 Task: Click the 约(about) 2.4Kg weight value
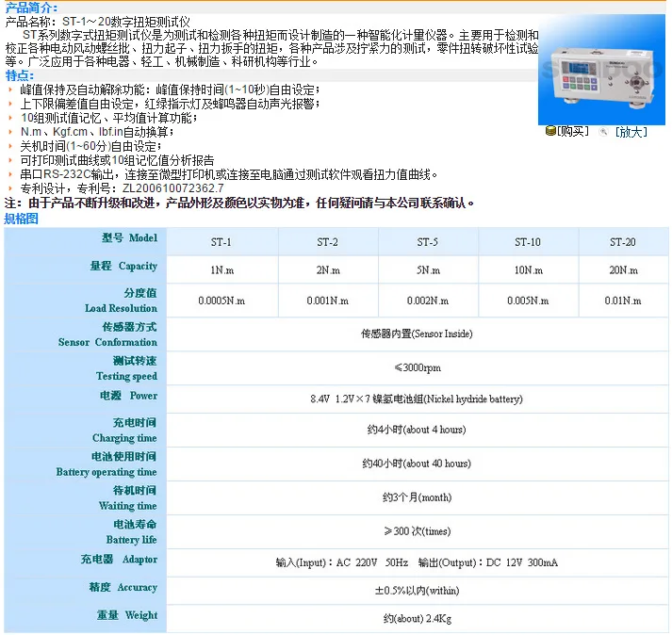coord(417,618)
